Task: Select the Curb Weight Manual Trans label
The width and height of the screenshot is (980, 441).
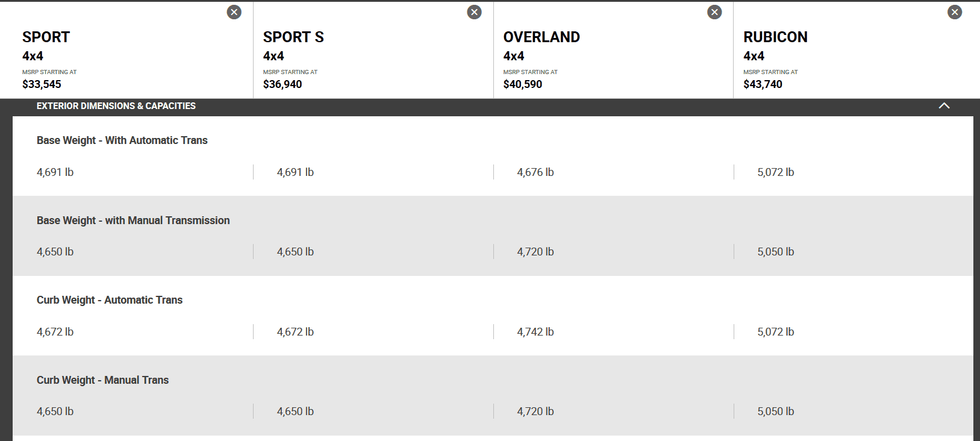Action: 102,380
